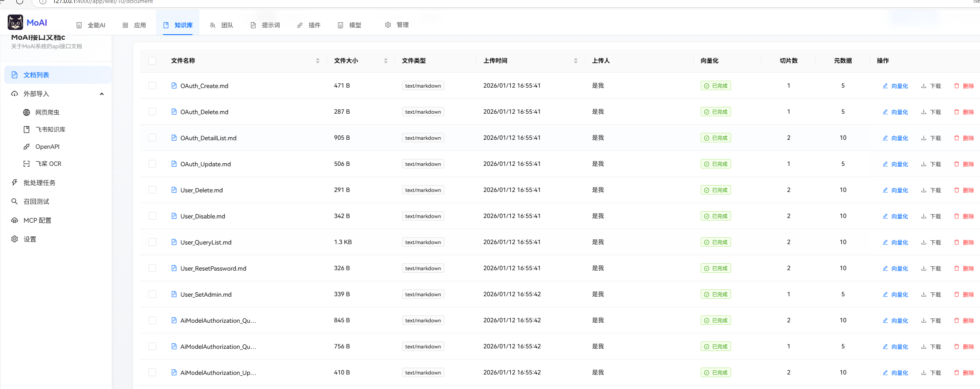Select the checkbox for OAuth_Create.md
Image resolution: width=980 pixels, height=389 pixels.
point(152,85)
